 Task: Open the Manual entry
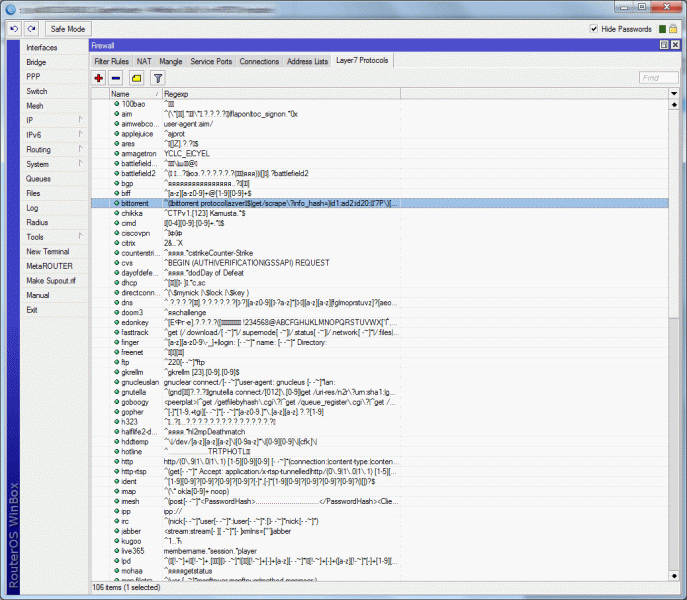(x=38, y=295)
